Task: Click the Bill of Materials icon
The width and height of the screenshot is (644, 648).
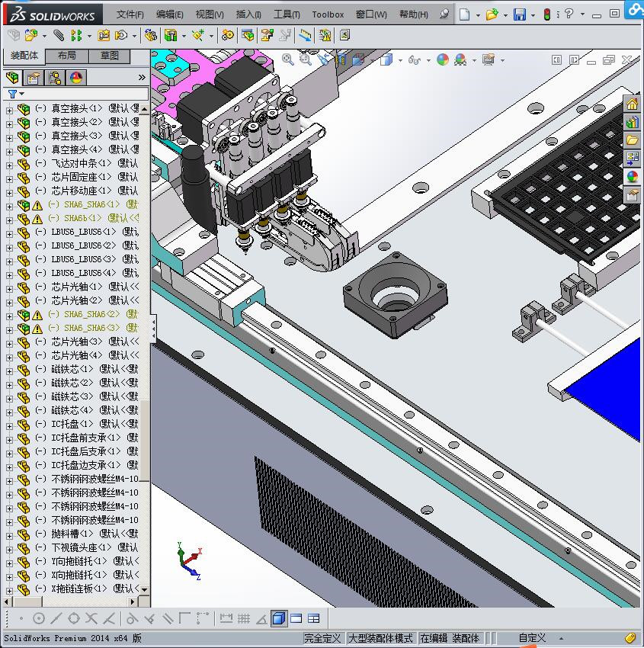Action: (248, 36)
